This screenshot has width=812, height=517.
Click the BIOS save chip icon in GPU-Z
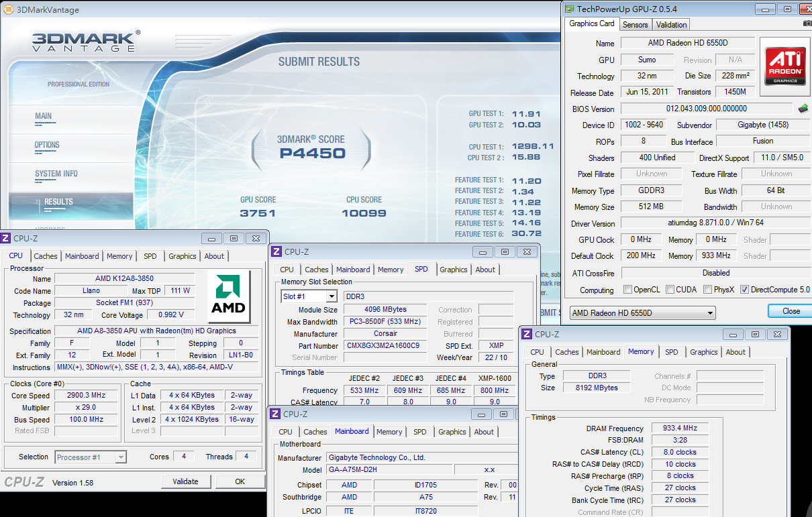(803, 109)
